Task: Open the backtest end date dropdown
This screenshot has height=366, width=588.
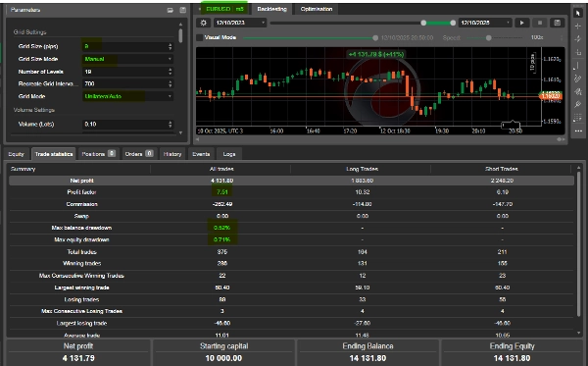Action: tap(485, 23)
